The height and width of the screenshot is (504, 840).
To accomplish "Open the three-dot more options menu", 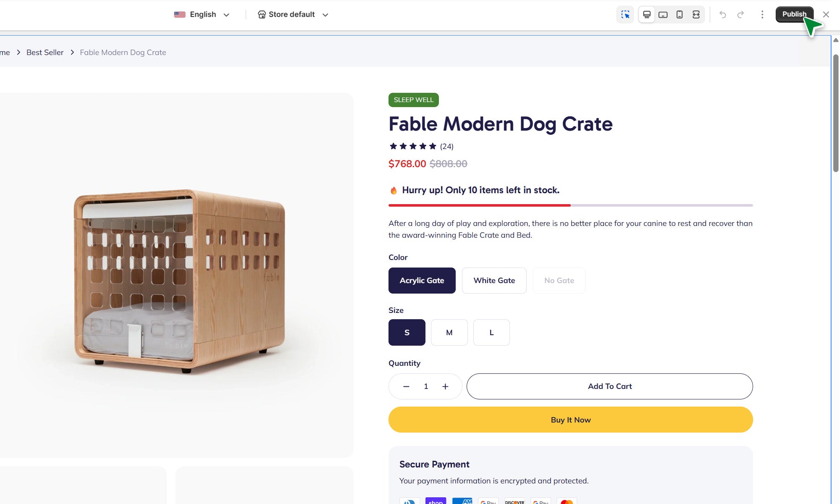I will 762,15.
